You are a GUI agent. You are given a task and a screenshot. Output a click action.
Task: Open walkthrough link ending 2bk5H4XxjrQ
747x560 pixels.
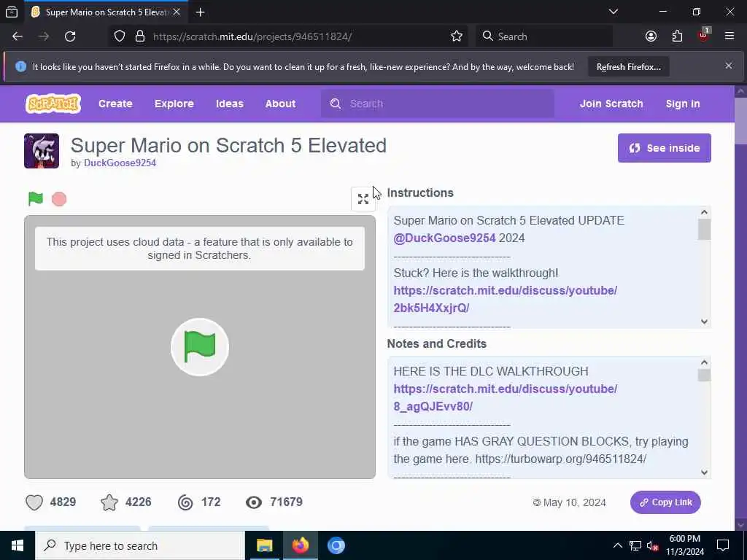click(505, 299)
